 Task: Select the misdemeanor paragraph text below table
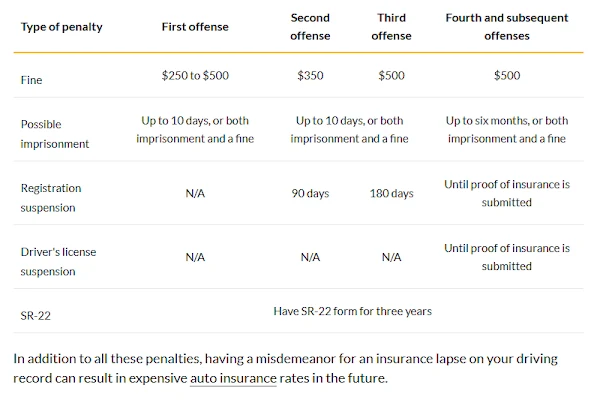285,368
